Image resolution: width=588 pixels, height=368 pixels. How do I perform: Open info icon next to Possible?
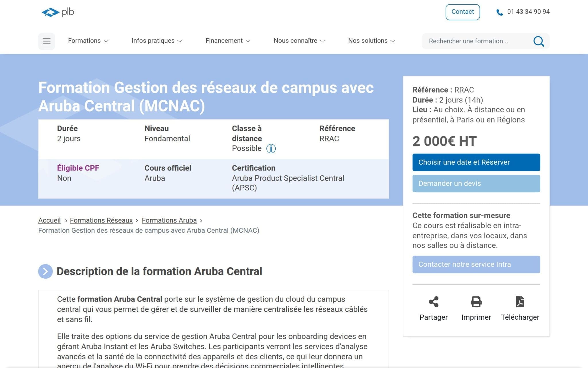tap(271, 149)
